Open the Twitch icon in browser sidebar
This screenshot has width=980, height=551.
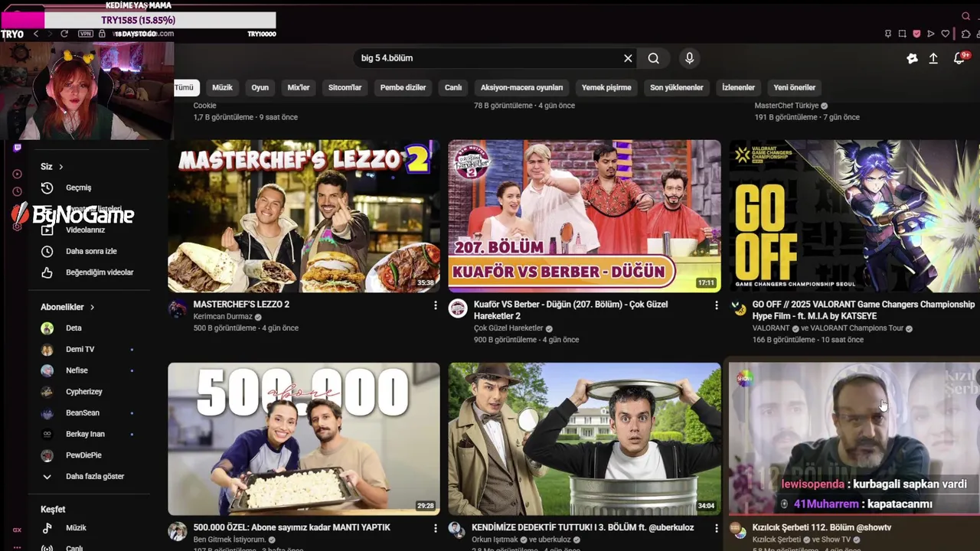(17, 148)
